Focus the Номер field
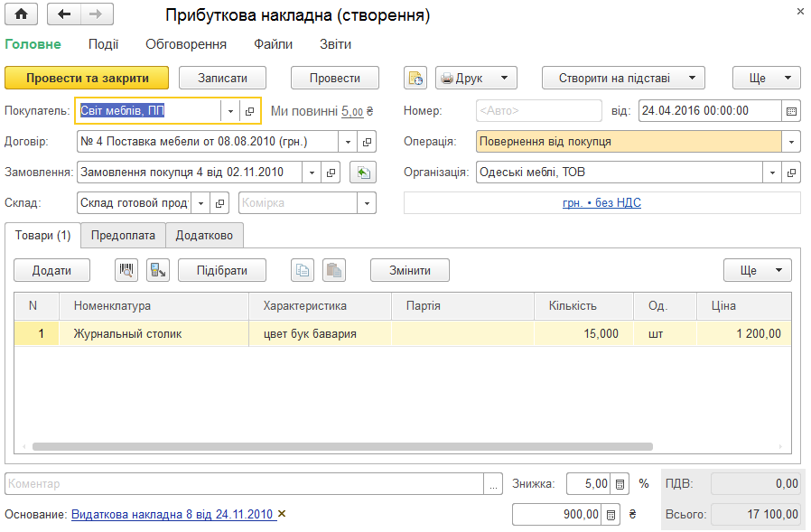Image resolution: width=811 pixels, height=532 pixels. click(x=539, y=111)
